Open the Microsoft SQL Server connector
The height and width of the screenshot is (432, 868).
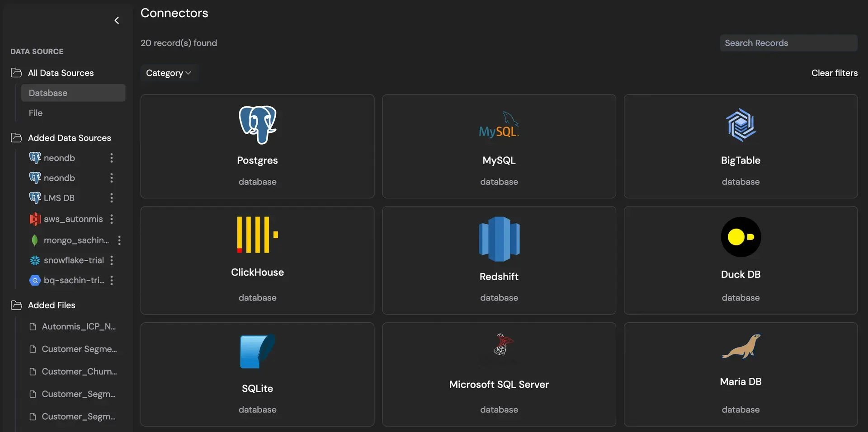(499, 348)
